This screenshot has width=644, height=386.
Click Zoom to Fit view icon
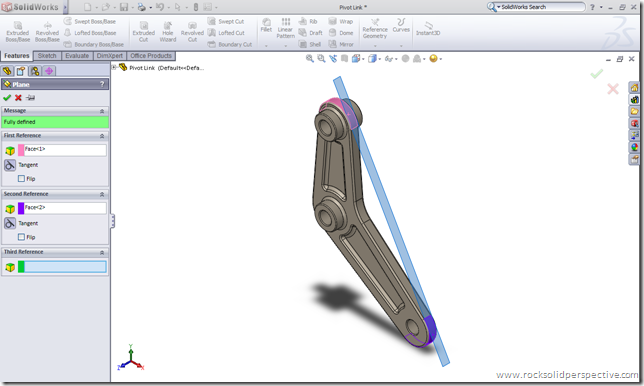(310, 59)
